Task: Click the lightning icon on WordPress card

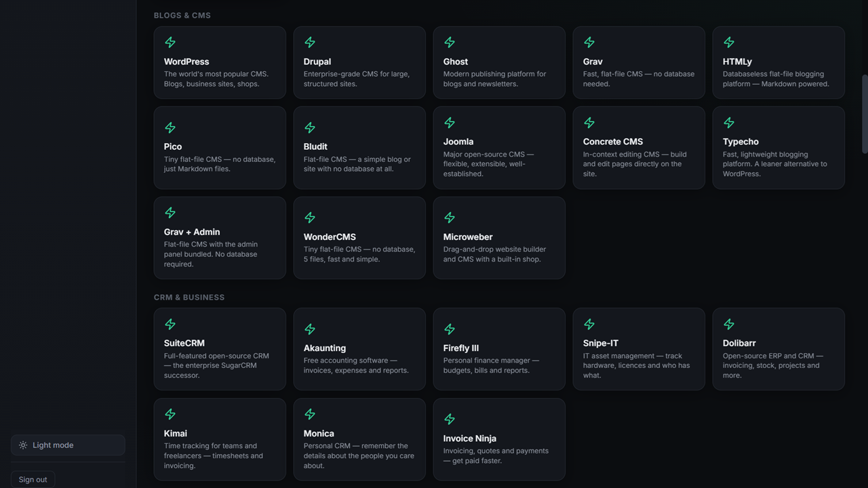Action: (170, 43)
